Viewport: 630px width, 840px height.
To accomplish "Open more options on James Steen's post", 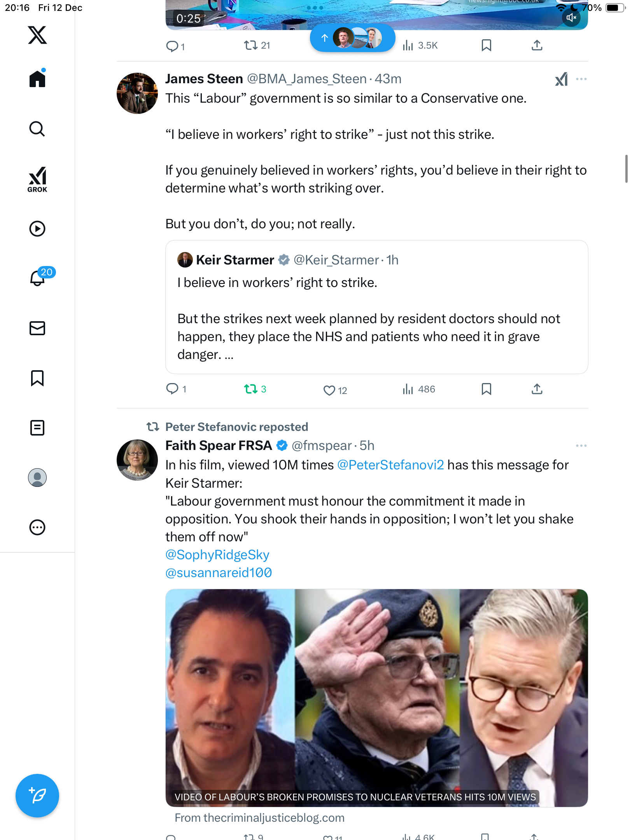I will click(x=581, y=79).
